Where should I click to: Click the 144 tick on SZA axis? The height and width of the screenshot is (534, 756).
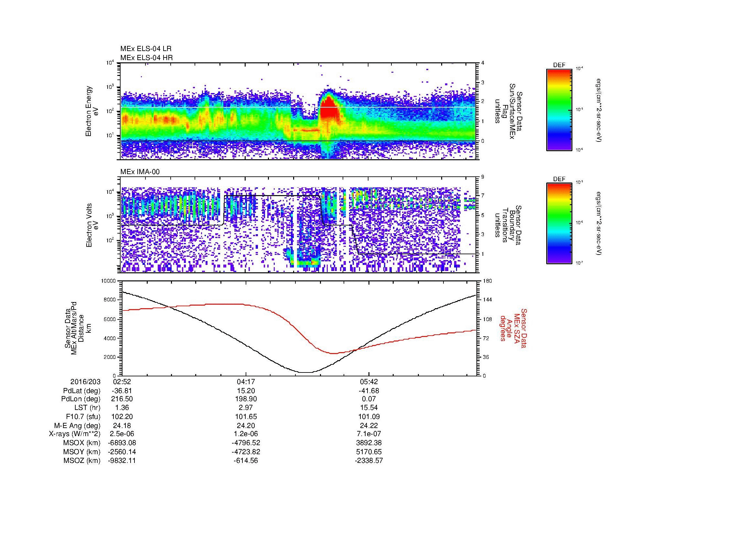[x=488, y=300]
